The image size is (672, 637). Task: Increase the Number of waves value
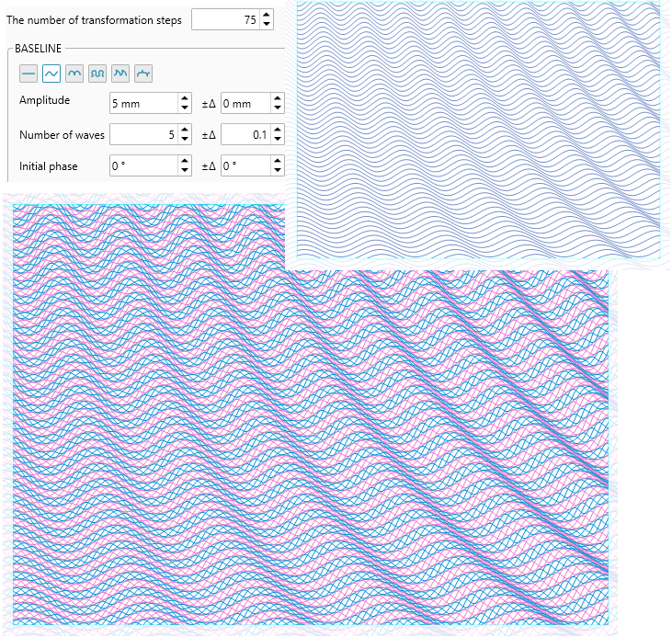(x=185, y=130)
